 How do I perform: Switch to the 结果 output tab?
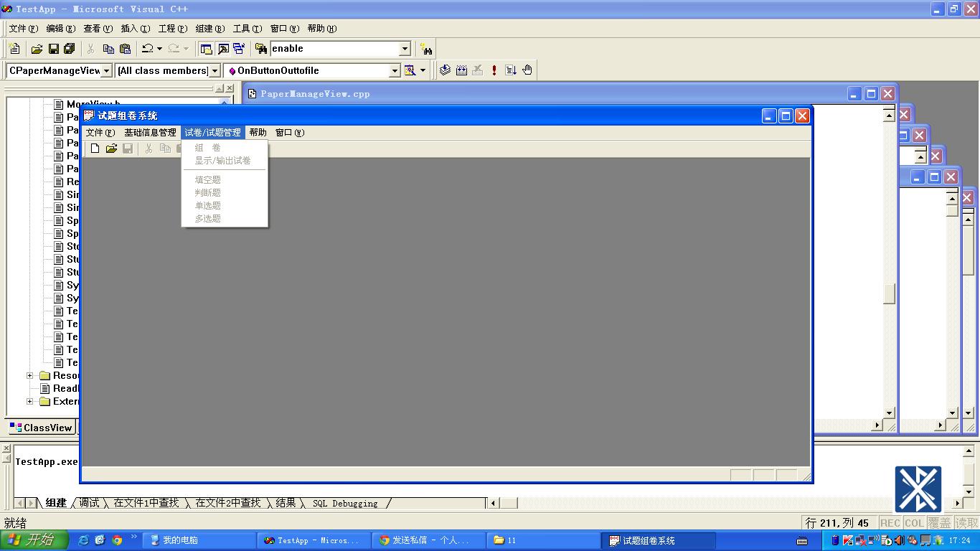pyautogui.click(x=286, y=503)
